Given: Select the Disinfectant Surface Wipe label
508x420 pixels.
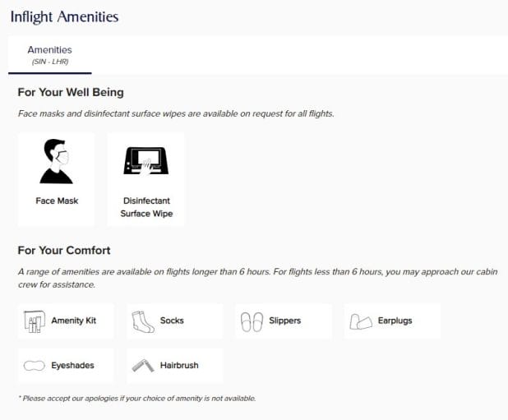Looking at the screenshot, I should pos(146,207).
